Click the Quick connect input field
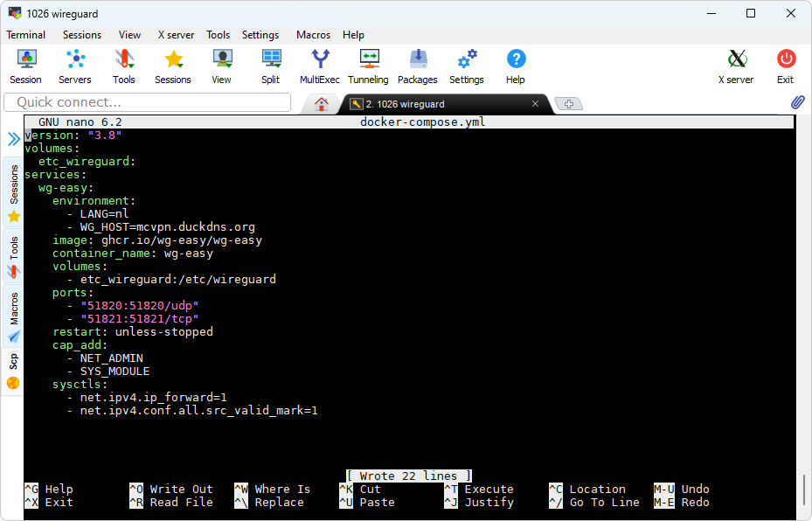Image resolution: width=812 pixels, height=521 pixels. click(147, 102)
